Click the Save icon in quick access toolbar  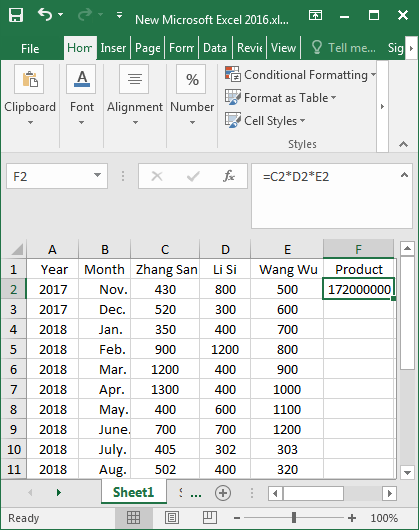[x=16, y=15]
